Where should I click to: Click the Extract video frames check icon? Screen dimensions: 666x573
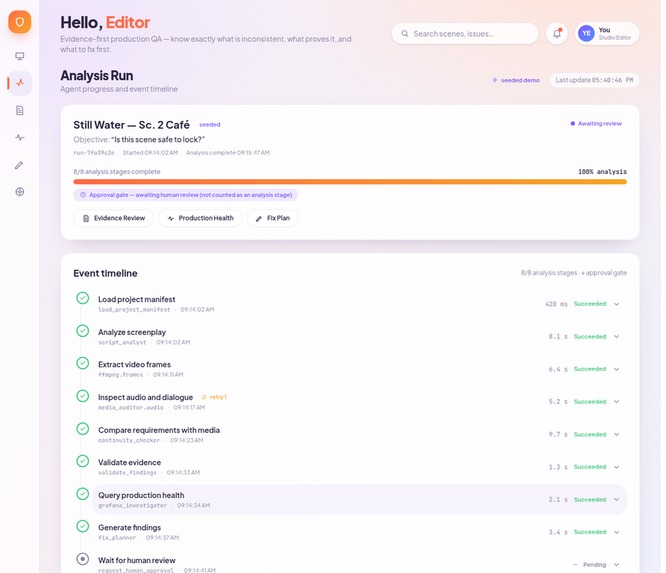coord(83,363)
